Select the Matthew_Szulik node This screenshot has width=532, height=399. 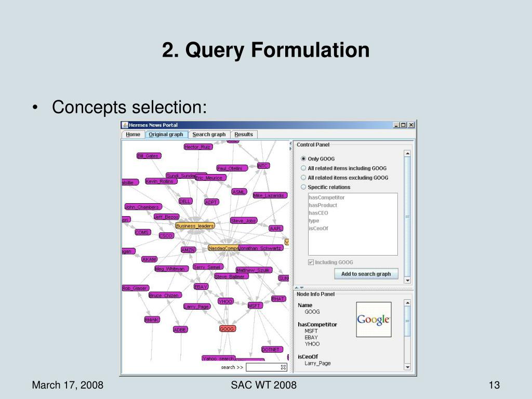254,270
